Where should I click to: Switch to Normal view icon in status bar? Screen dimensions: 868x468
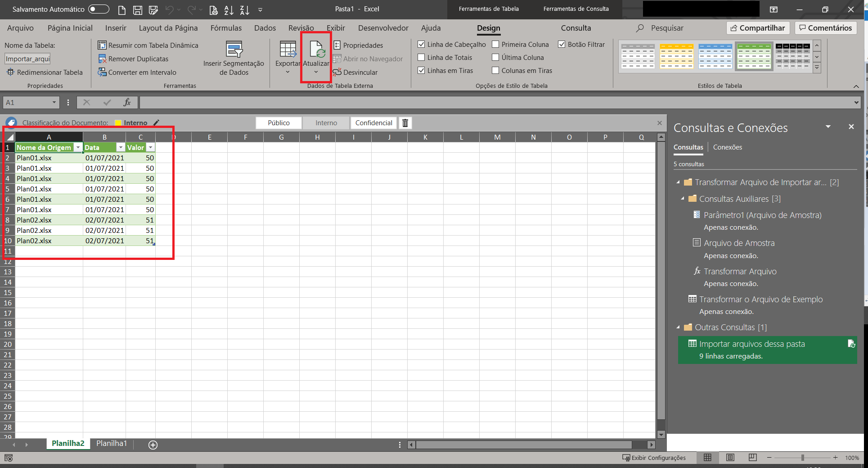[x=707, y=458]
